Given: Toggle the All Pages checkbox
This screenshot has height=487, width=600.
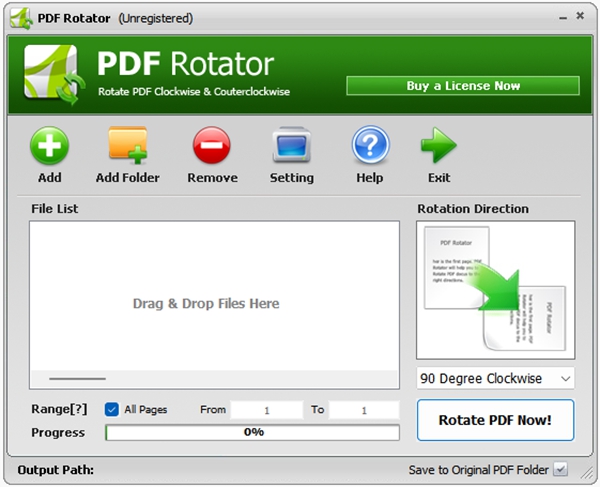Looking at the screenshot, I should coord(112,409).
